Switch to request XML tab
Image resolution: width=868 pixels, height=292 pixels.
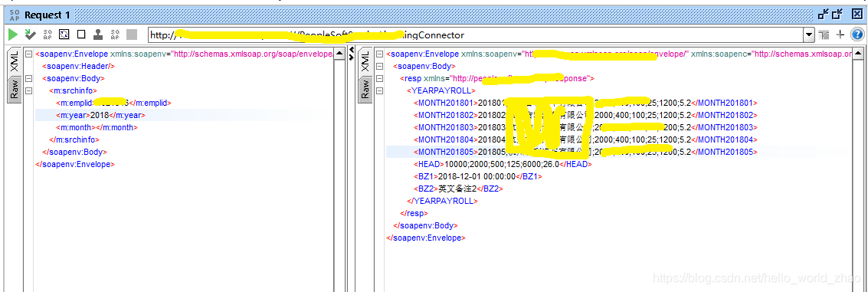click(14, 61)
